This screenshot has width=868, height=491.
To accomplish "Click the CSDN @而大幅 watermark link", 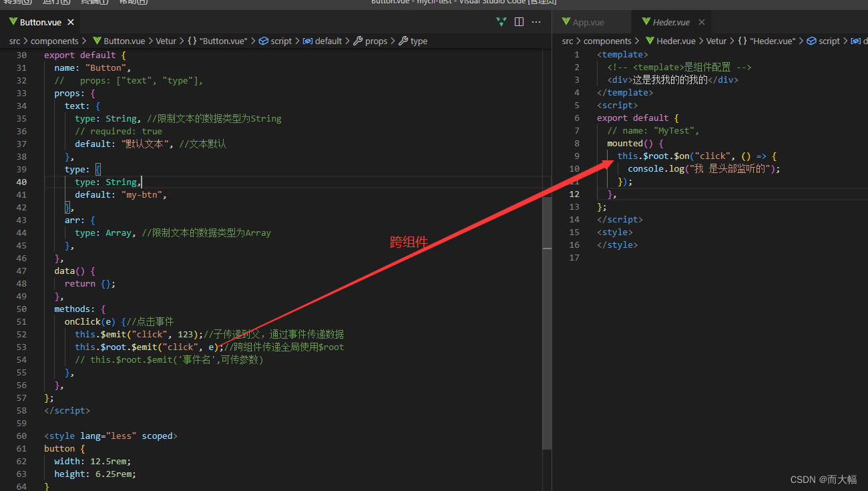I will coord(824,479).
